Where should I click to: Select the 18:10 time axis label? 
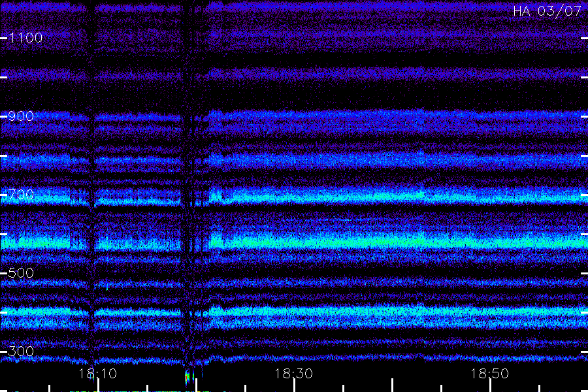coord(97,374)
